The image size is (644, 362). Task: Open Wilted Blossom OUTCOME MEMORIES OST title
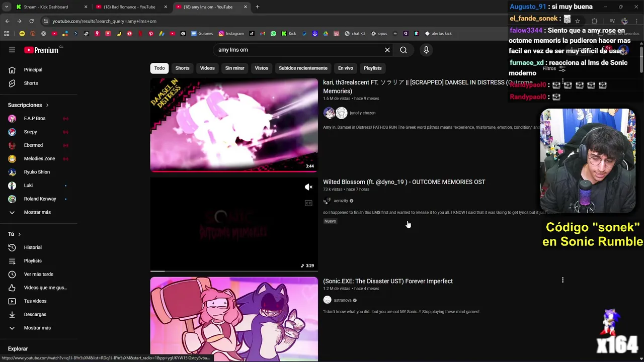(404, 182)
